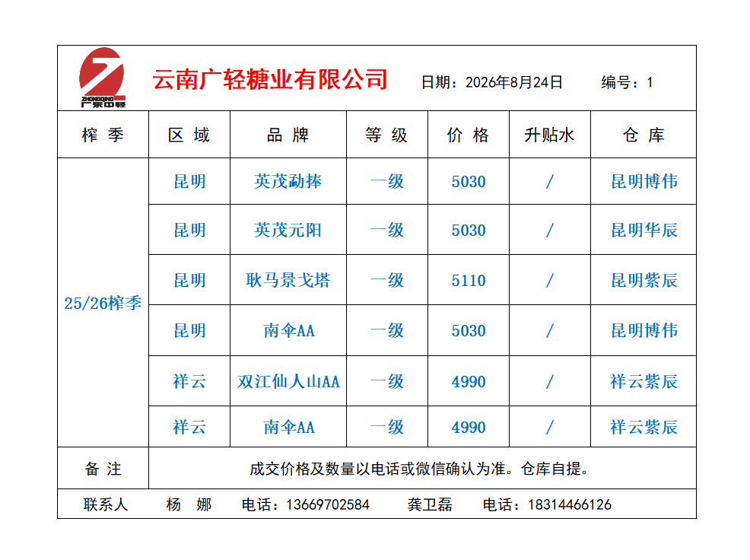
Task: Select the 25/26榨季 cell
Action: (103, 303)
